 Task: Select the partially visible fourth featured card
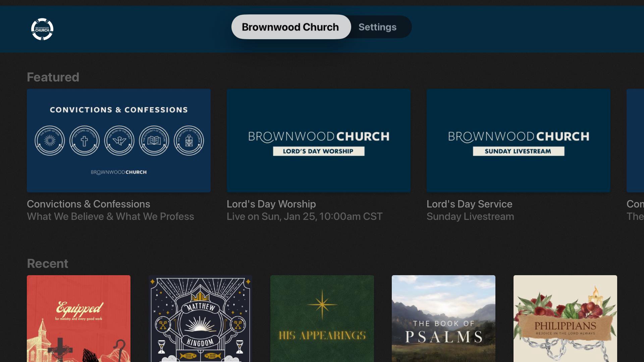tap(635, 140)
